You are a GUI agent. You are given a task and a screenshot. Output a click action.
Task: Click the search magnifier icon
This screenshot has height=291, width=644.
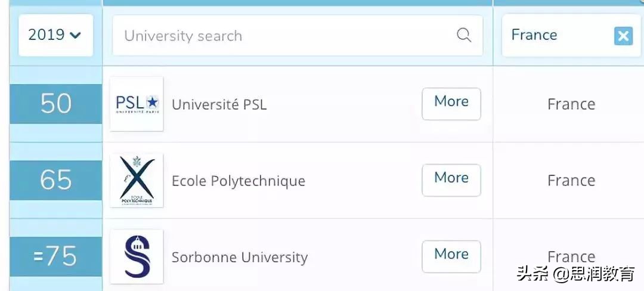point(464,35)
